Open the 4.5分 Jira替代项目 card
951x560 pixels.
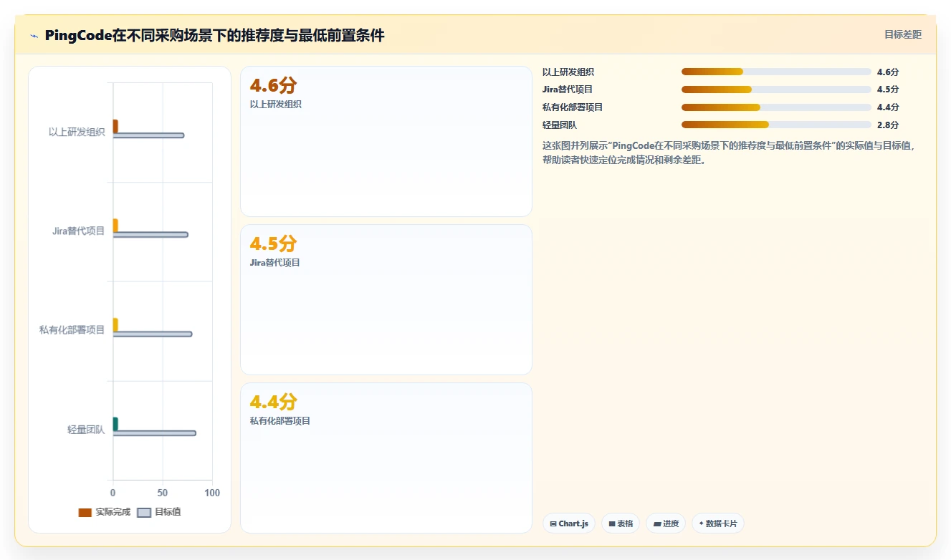(x=386, y=300)
